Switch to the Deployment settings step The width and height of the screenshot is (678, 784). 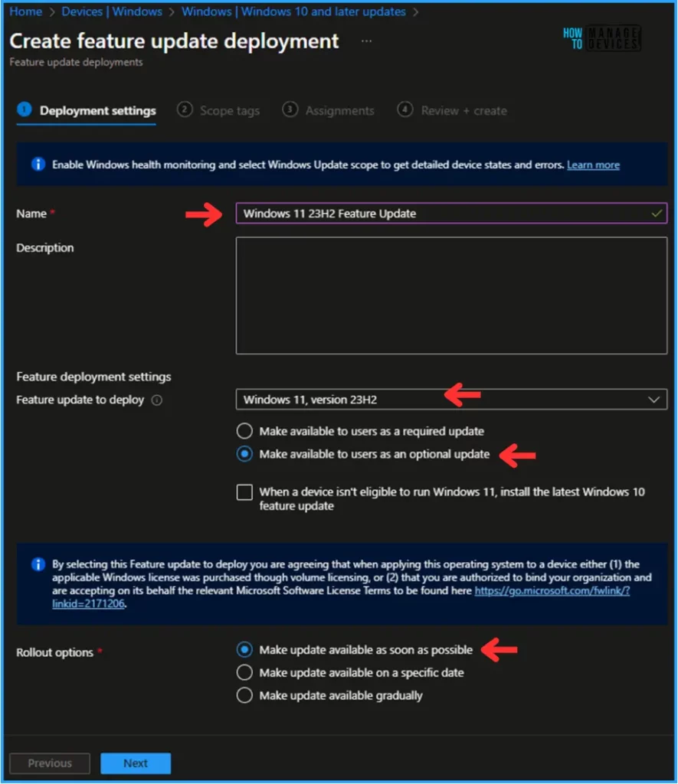(x=87, y=110)
